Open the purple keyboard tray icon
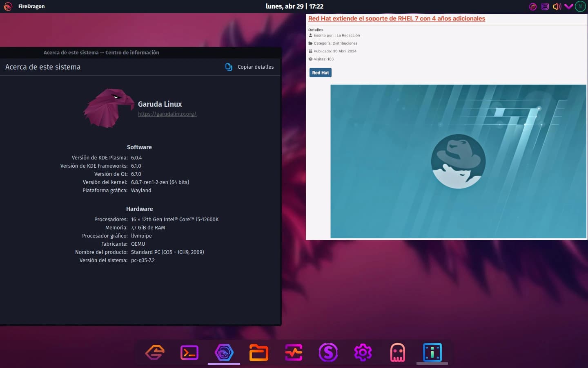The image size is (588, 368). click(x=545, y=7)
